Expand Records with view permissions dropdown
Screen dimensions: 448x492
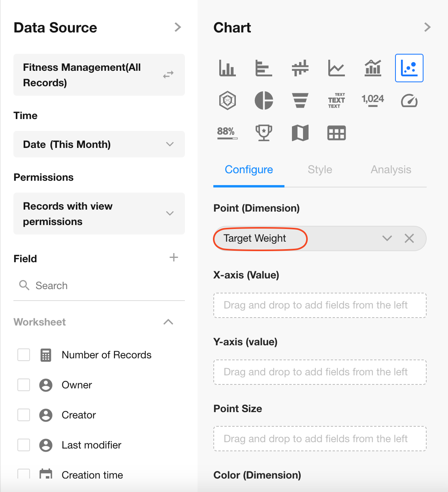click(99, 214)
